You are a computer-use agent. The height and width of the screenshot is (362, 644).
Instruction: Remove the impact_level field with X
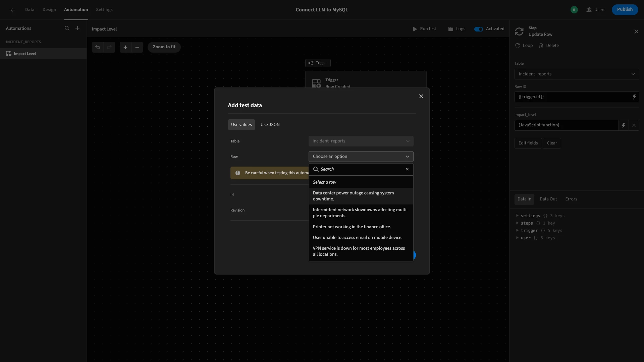634,125
